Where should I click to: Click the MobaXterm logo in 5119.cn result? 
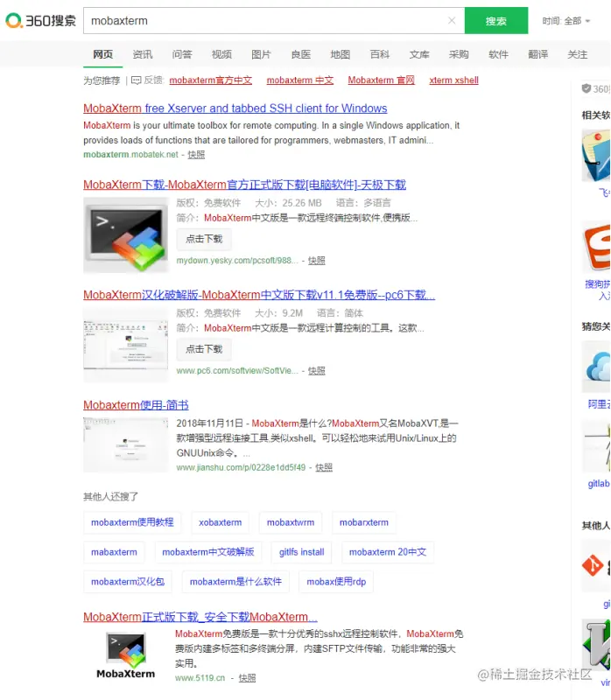point(125,655)
